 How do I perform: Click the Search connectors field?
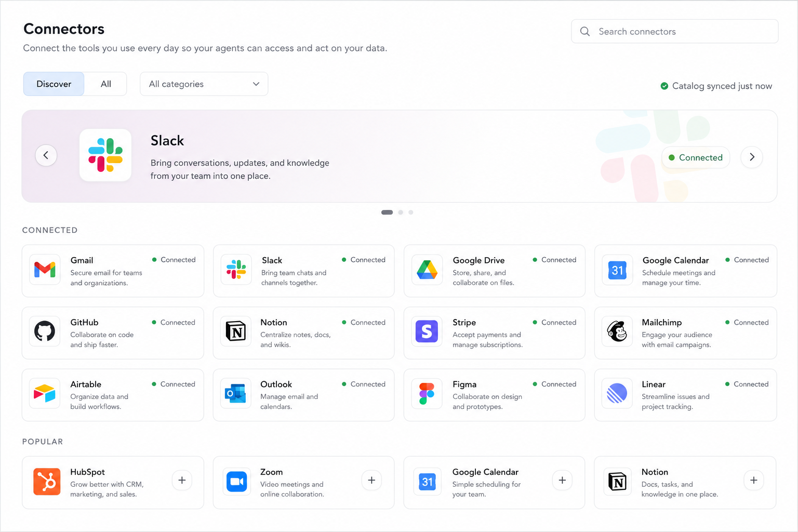675,32
